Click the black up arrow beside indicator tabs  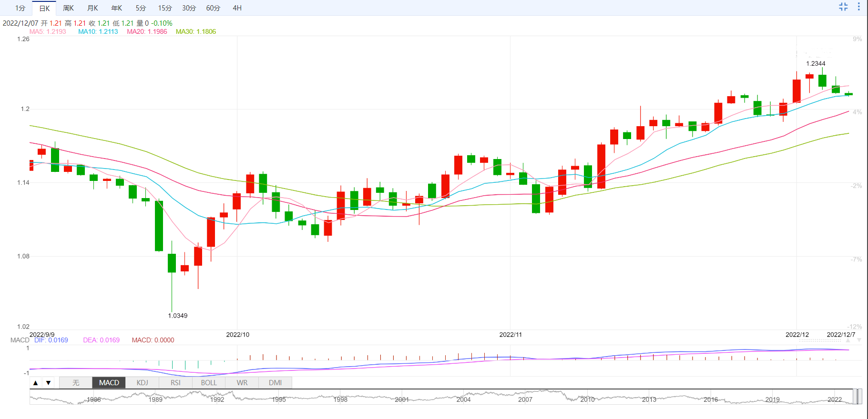click(x=36, y=383)
